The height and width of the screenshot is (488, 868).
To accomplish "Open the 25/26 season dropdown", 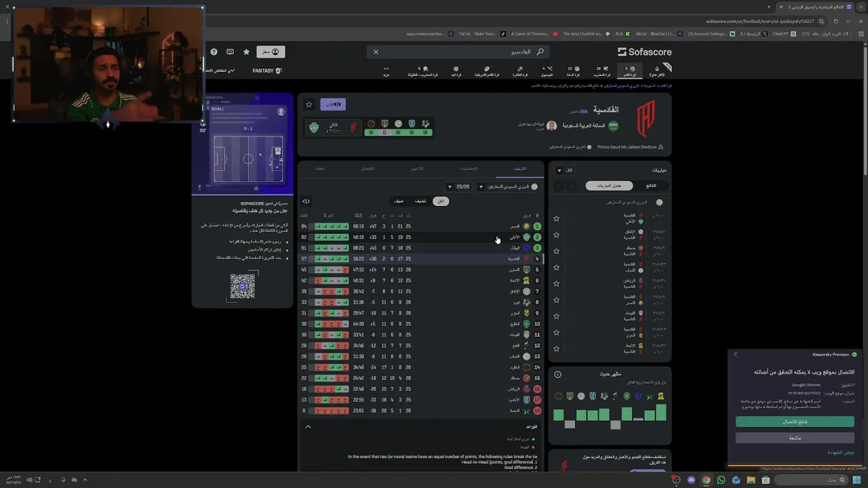I will point(458,186).
